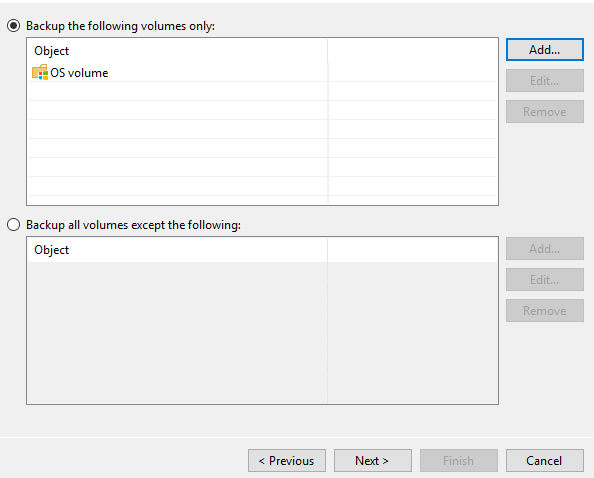The width and height of the screenshot is (594, 478).
Task: Click the Add... button for excluded volumes
Action: [x=544, y=248]
